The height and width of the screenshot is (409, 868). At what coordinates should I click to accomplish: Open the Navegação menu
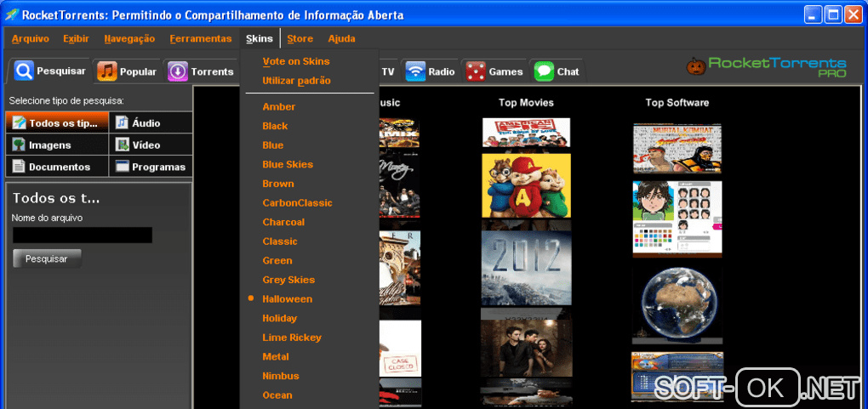[x=129, y=39]
